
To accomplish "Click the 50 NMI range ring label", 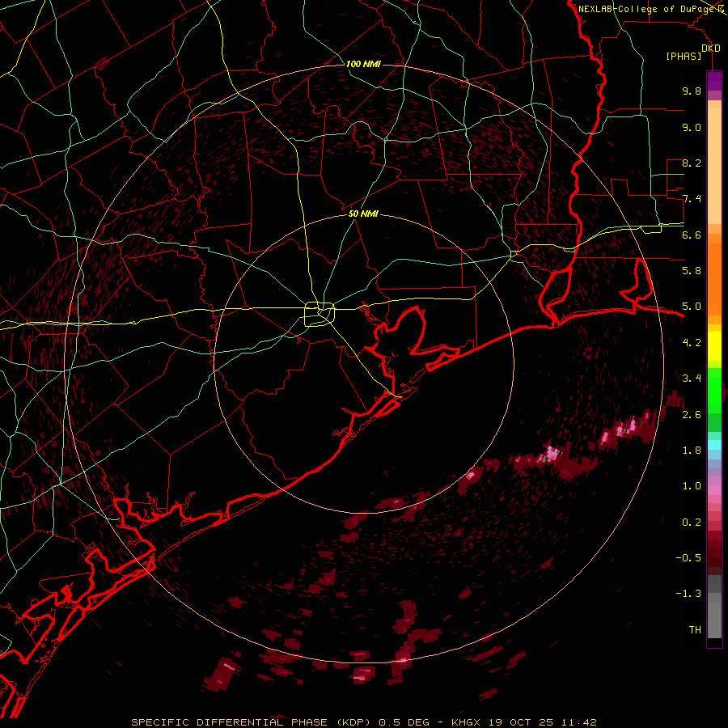I will click(x=363, y=214).
